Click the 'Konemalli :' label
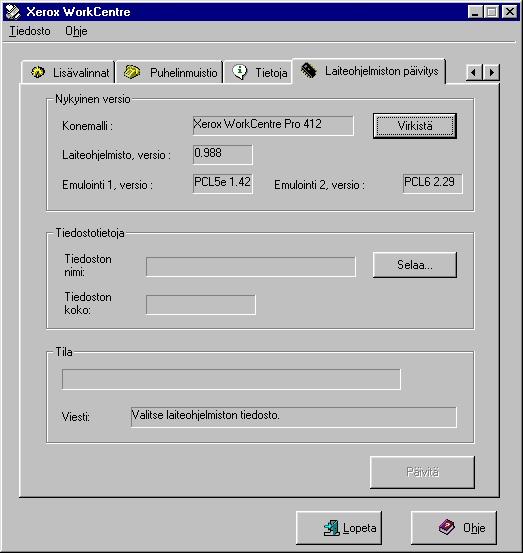 pyautogui.click(x=87, y=126)
